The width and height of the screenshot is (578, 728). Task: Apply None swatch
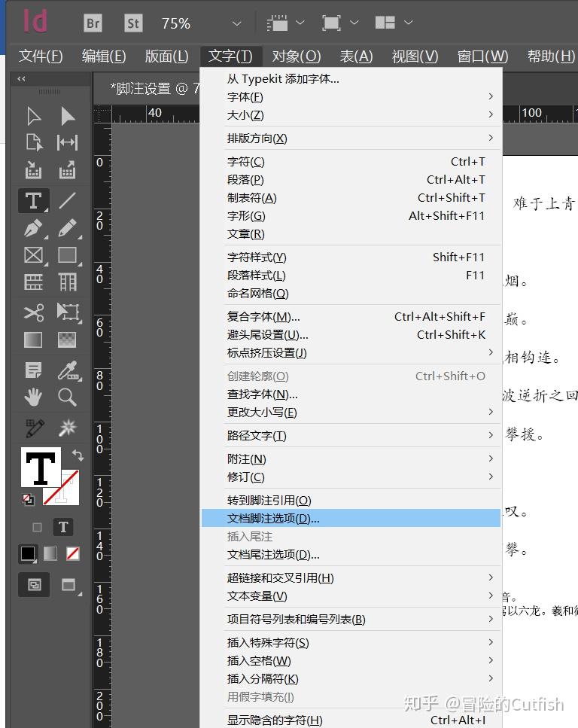73,553
